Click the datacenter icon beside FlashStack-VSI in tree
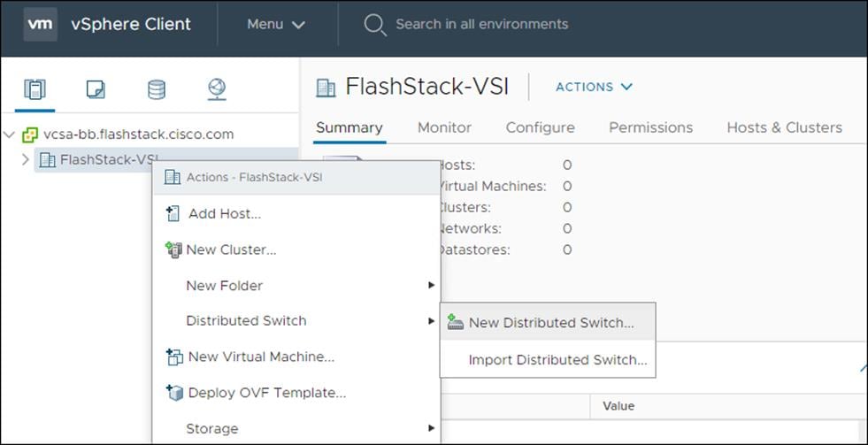Screen dimensions: 868x445 pyautogui.click(x=48, y=160)
